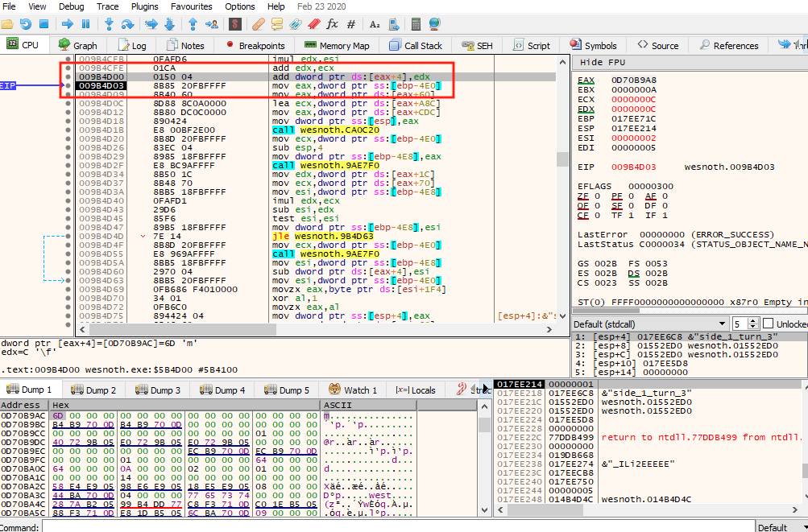808x532 pixels.
Task: Click the stack pane horizontal scrollbar
Action: (648, 509)
